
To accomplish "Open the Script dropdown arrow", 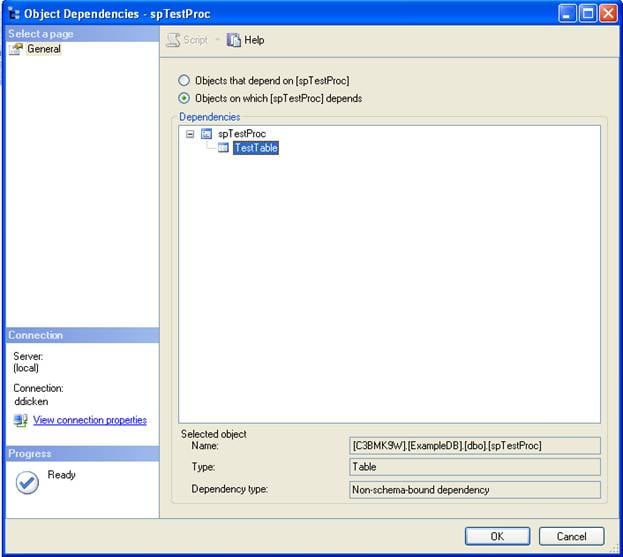I will [x=217, y=40].
